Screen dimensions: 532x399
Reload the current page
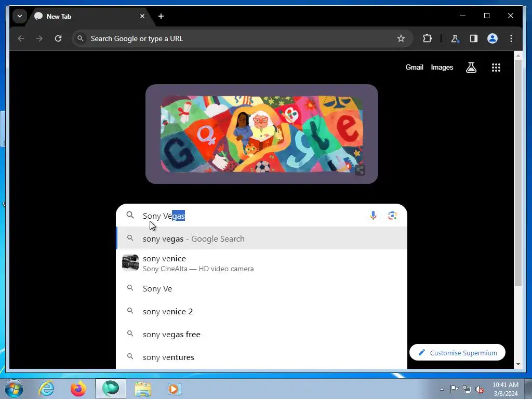point(58,38)
